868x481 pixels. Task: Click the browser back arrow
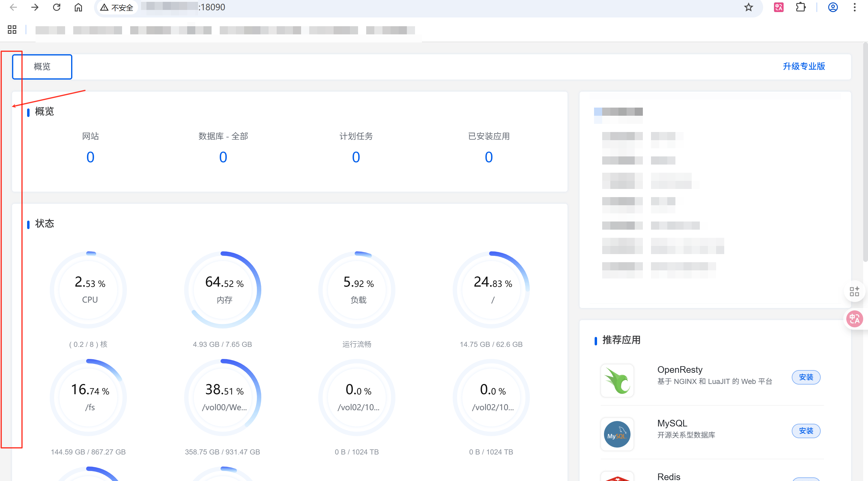[x=13, y=7]
